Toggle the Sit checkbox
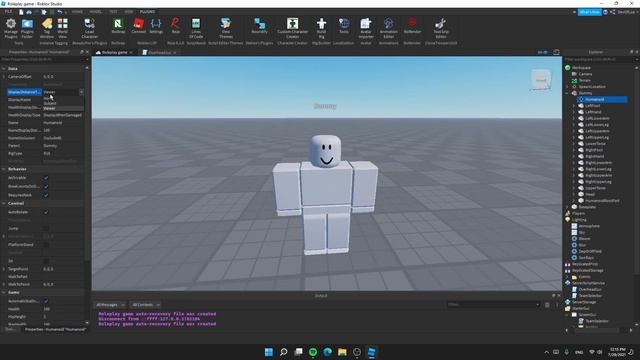The width and height of the screenshot is (640, 360). [46, 261]
